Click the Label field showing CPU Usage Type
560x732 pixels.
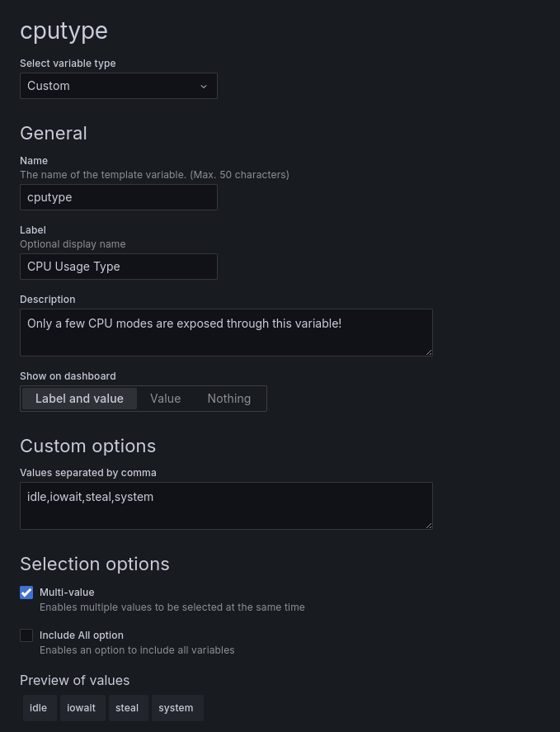pos(119,267)
